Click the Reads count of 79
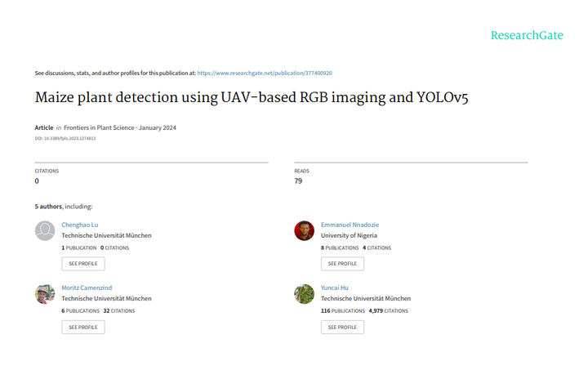Viewport: 588px width, 370px height. 298,181
